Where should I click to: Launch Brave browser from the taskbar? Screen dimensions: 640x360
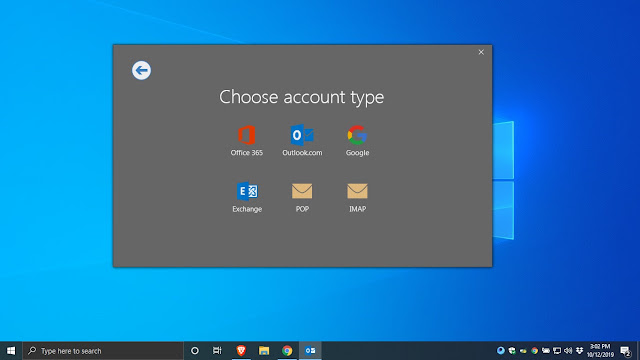(x=241, y=351)
